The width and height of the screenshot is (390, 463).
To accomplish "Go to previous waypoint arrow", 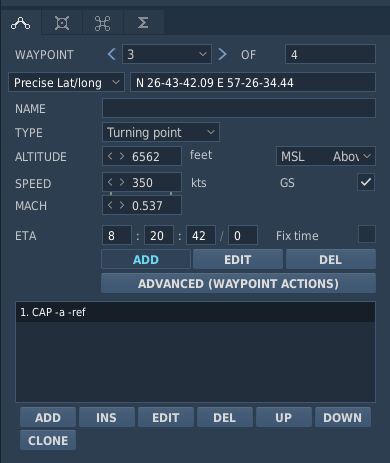I will (x=112, y=54).
